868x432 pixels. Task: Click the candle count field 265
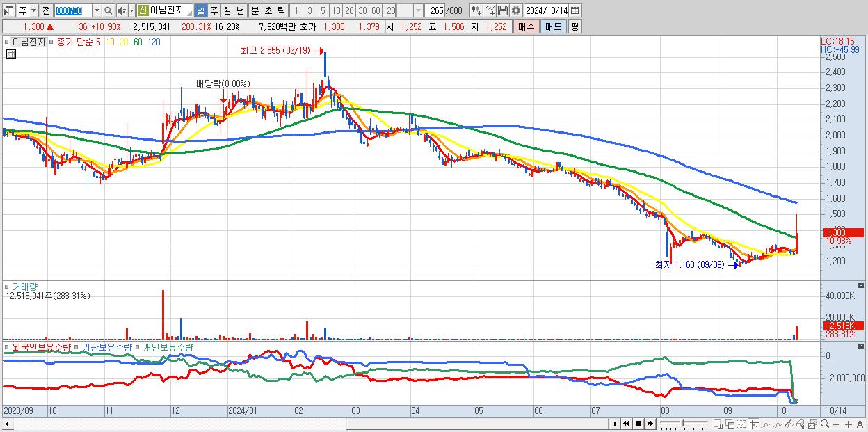(x=435, y=10)
